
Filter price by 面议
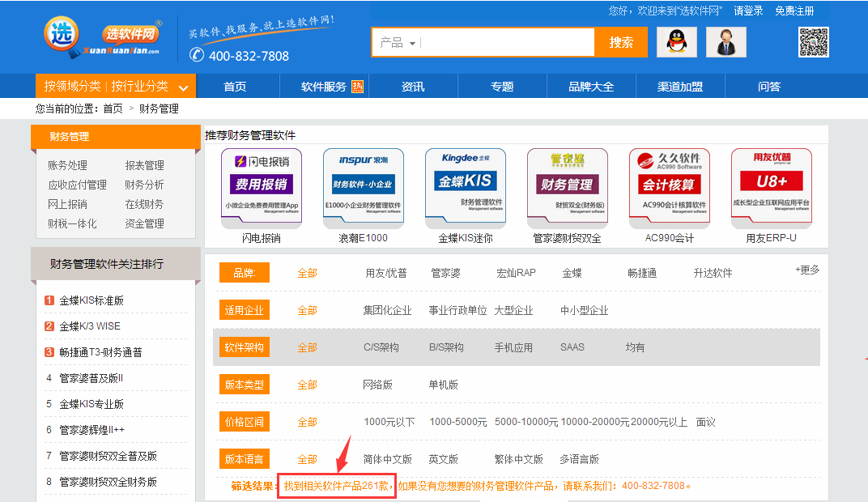click(706, 423)
